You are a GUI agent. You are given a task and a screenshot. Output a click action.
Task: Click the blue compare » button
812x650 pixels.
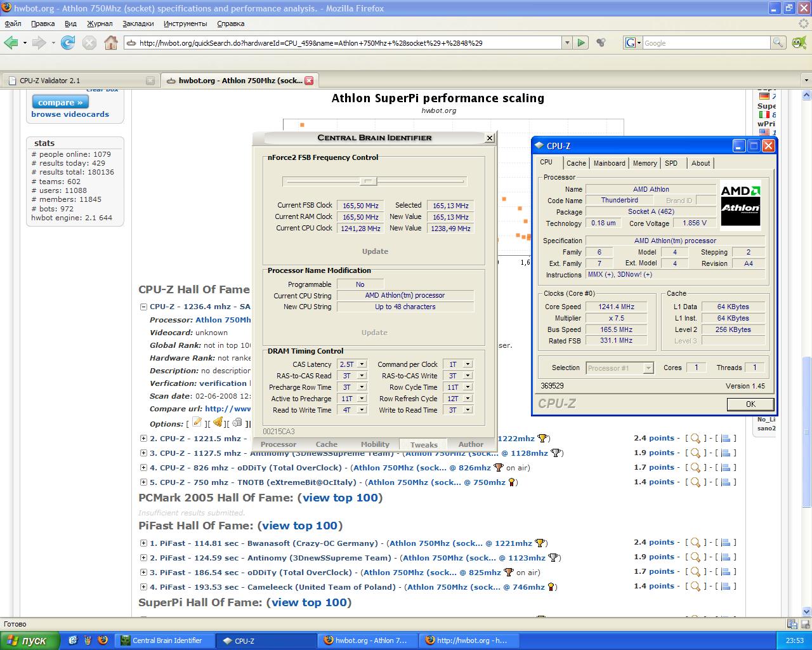click(60, 102)
